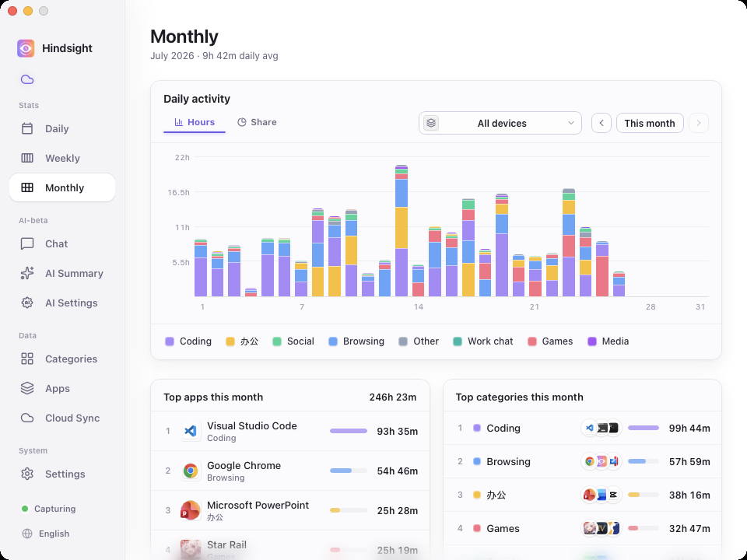Toggle the Social legend swatch
747x560 pixels.
click(x=277, y=341)
